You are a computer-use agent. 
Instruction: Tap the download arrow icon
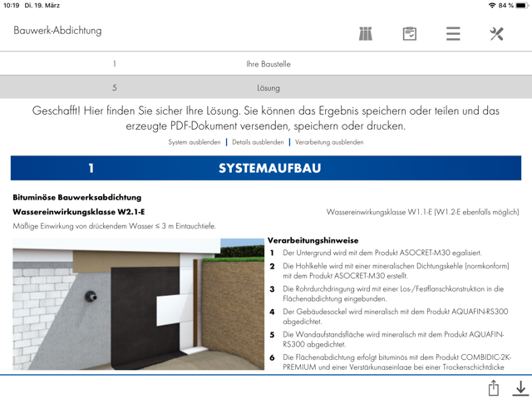(x=520, y=388)
